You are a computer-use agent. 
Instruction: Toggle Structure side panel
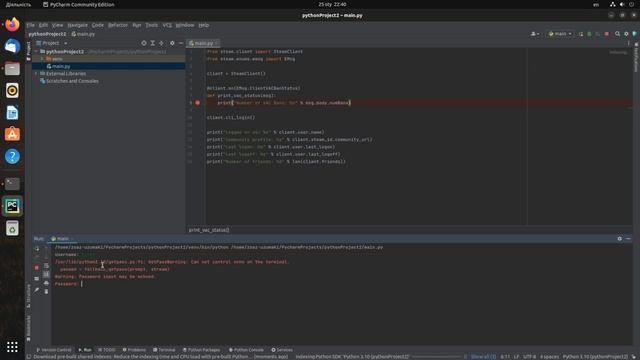tap(28, 296)
